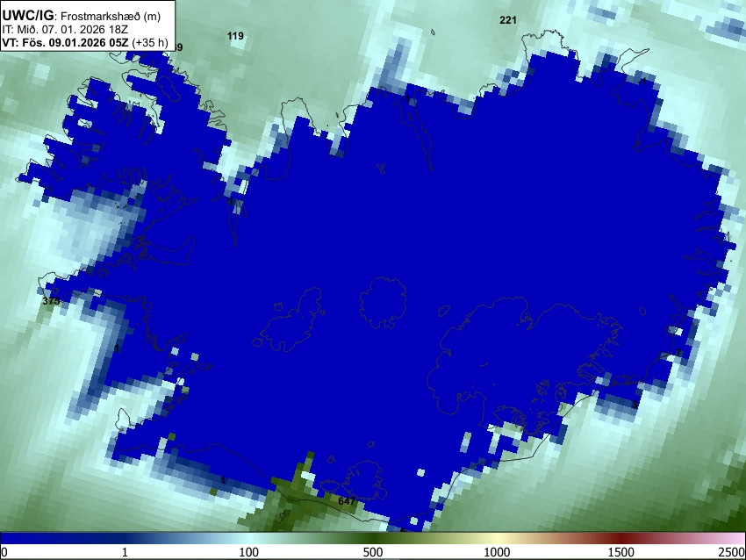Click the 1000 tick label on color scale
Image resolution: width=746 pixels, height=560 pixels.
coord(497,552)
